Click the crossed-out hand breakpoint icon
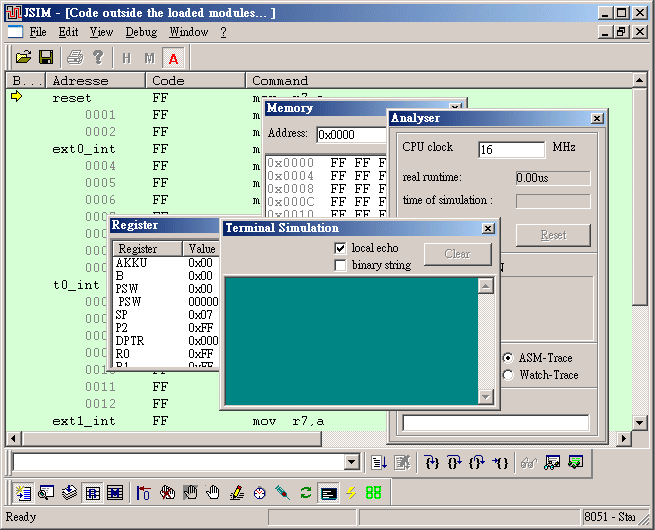 (167, 493)
